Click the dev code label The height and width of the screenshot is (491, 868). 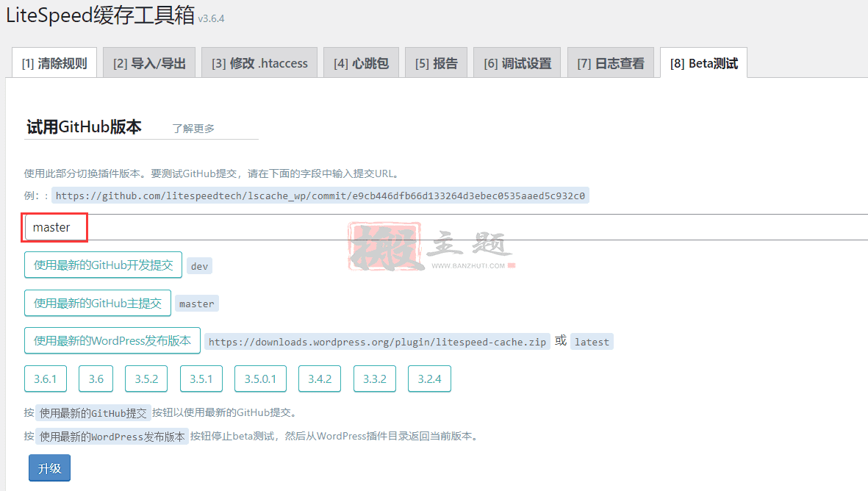199,266
